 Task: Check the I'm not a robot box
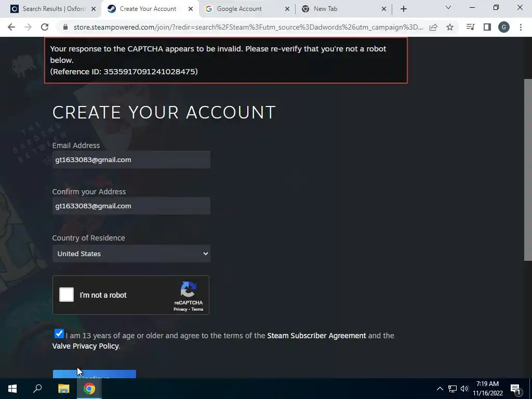tap(66, 295)
